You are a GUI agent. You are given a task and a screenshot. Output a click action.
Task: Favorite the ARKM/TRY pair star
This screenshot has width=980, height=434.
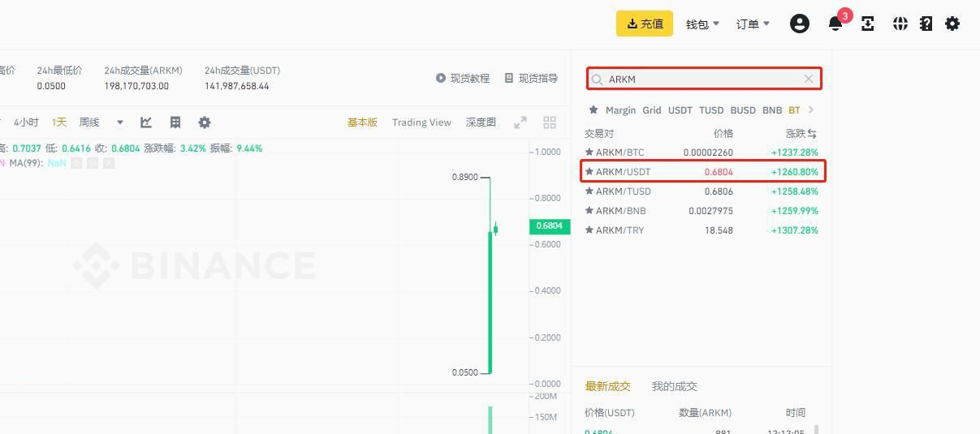click(589, 230)
